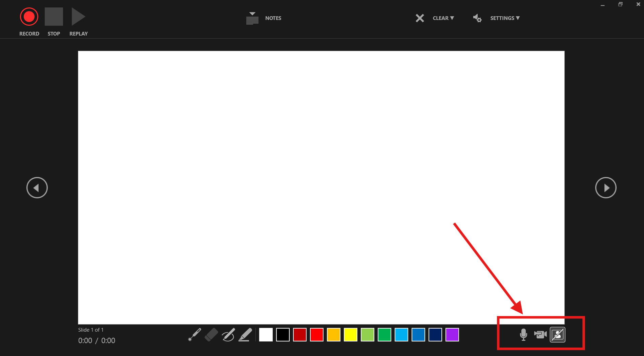The height and width of the screenshot is (356, 644).
Task: Click the Settings gear icon
Action: tap(477, 18)
